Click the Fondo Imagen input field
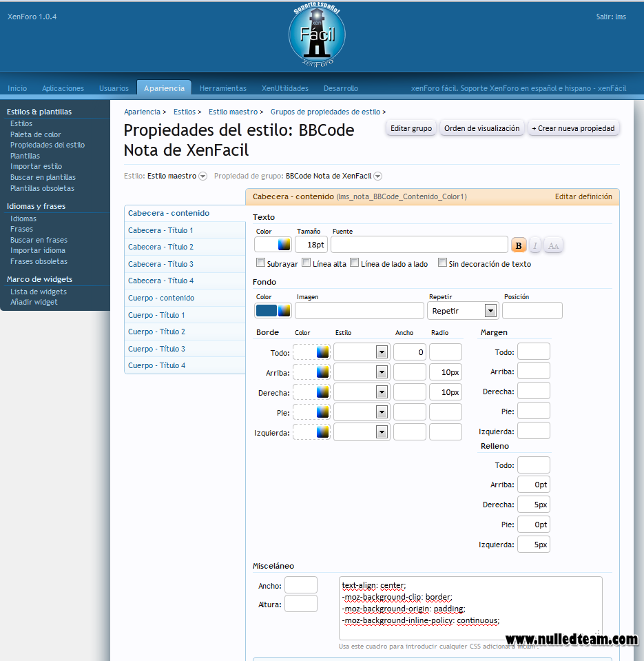This screenshot has width=644, height=661. [x=360, y=311]
